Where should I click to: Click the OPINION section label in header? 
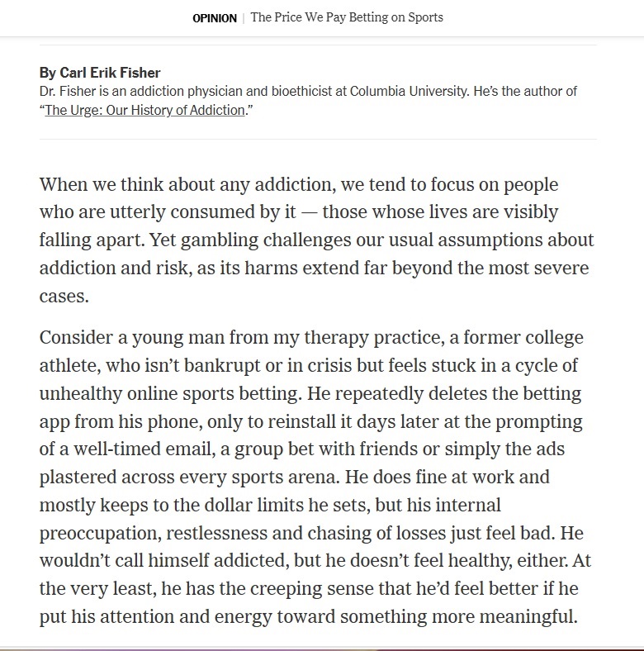click(215, 18)
